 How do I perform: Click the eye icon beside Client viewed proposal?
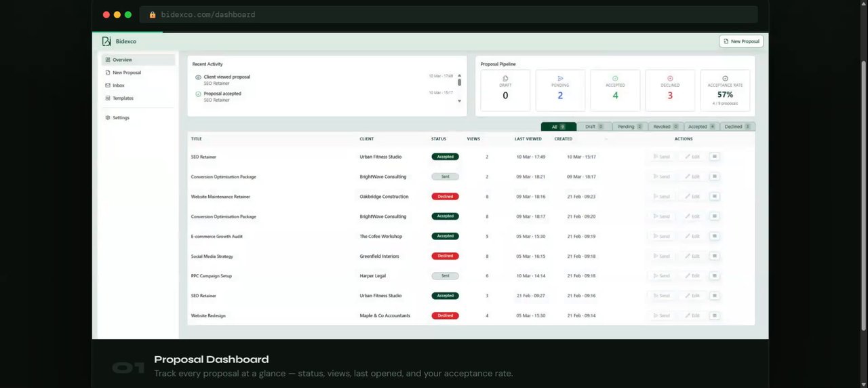tap(198, 77)
